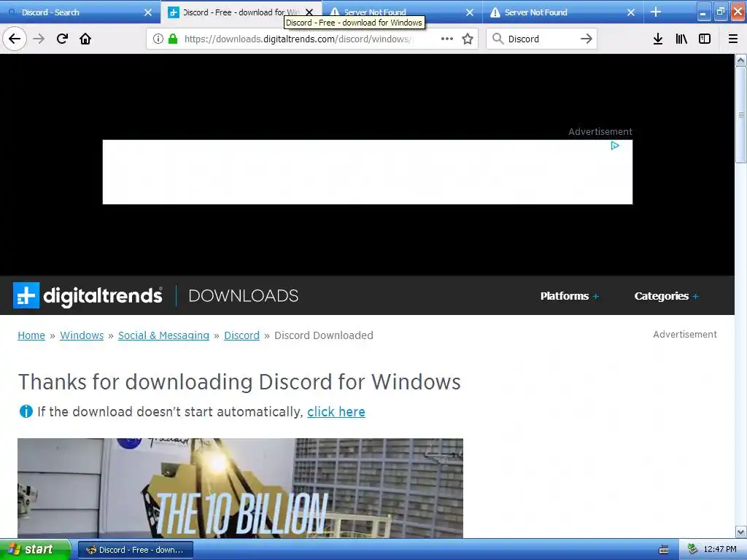Switch to the first Server Not Found tab
This screenshot has height=560, width=747.
coord(402,12)
